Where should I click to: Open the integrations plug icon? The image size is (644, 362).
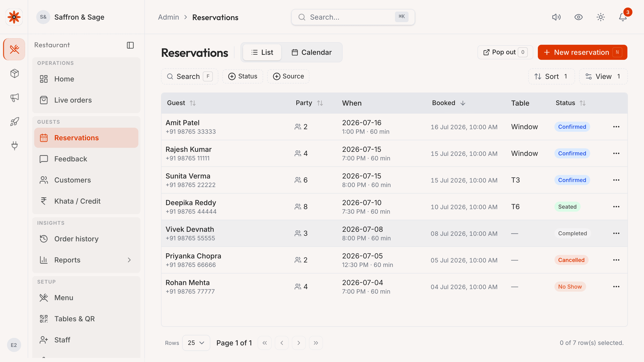pyautogui.click(x=14, y=146)
